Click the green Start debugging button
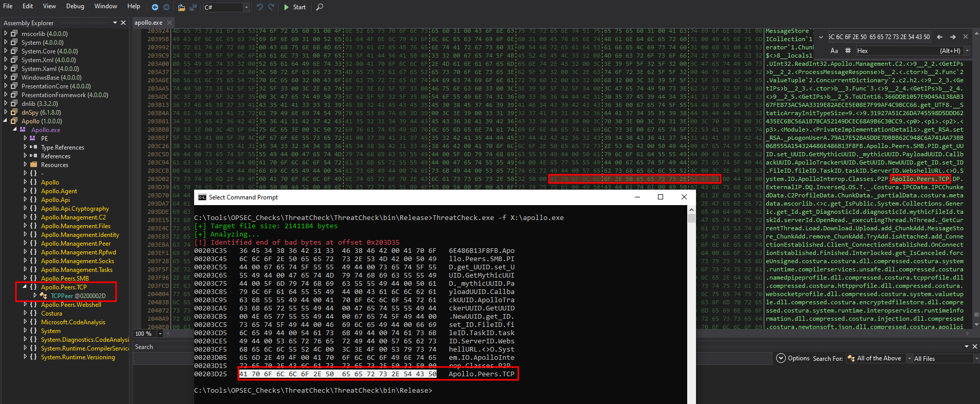 click(x=295, y=7)
